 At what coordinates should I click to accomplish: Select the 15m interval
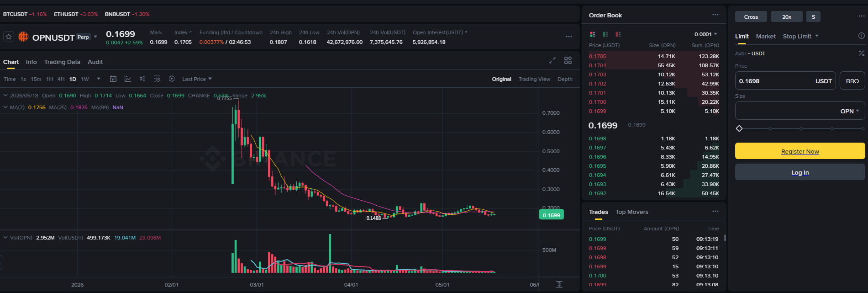coord(36,79)
